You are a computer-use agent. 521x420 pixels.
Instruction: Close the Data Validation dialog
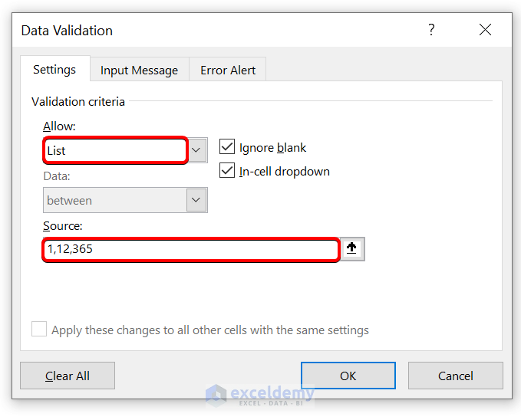485,30
